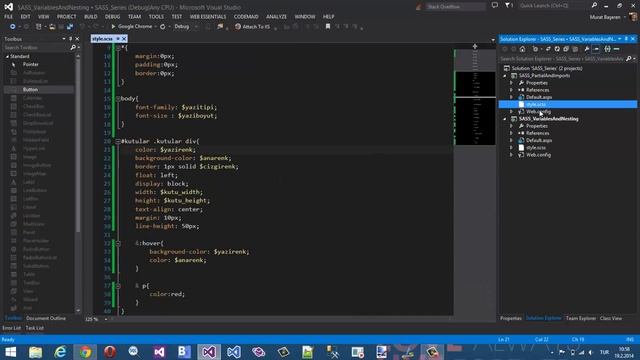This screenshot has width=640, height=360.
Task: Click the Murat Baseren account name
Action: 605,17
